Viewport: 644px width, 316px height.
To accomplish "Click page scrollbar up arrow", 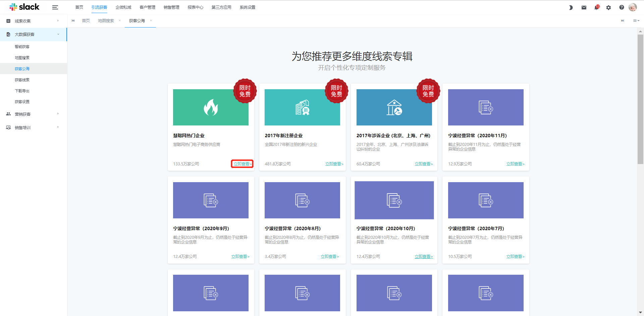I will pos(640,31).
